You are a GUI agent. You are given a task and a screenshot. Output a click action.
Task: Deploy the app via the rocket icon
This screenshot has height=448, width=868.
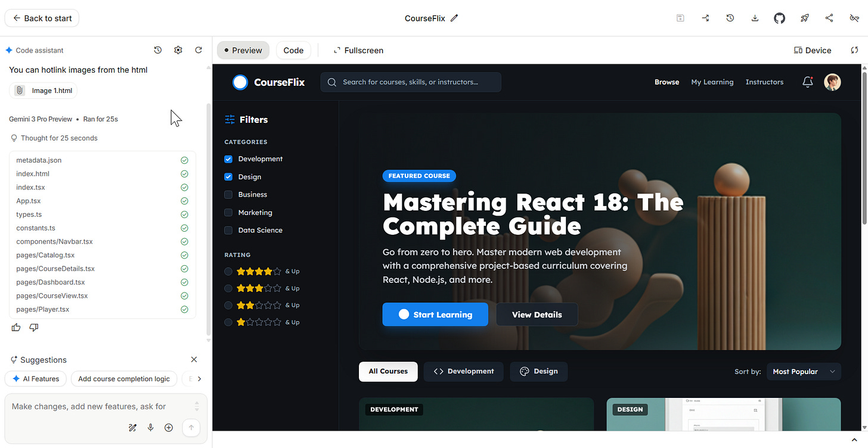click(804, 18)
